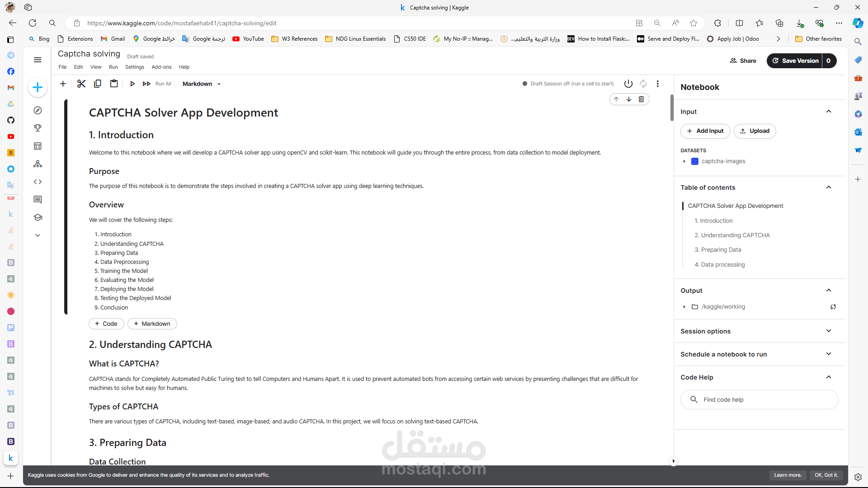Click the Add Input button
This screenshot has height=488, width=868.
pyautogui.click(x=705, y=131)
